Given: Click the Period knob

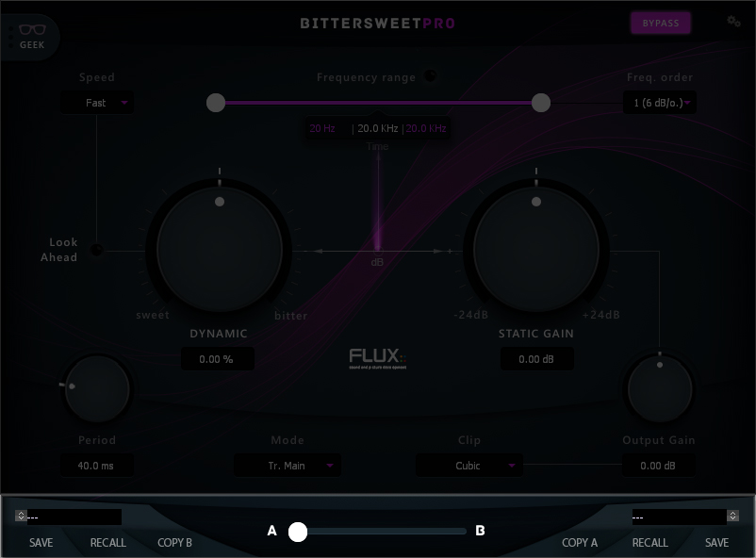Looking at the screenshot, I should [96, 387].
